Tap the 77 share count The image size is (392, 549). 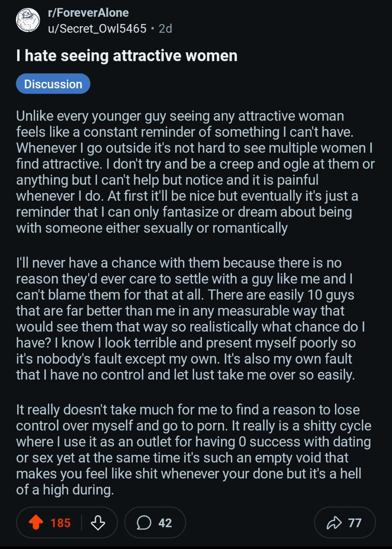355,523
